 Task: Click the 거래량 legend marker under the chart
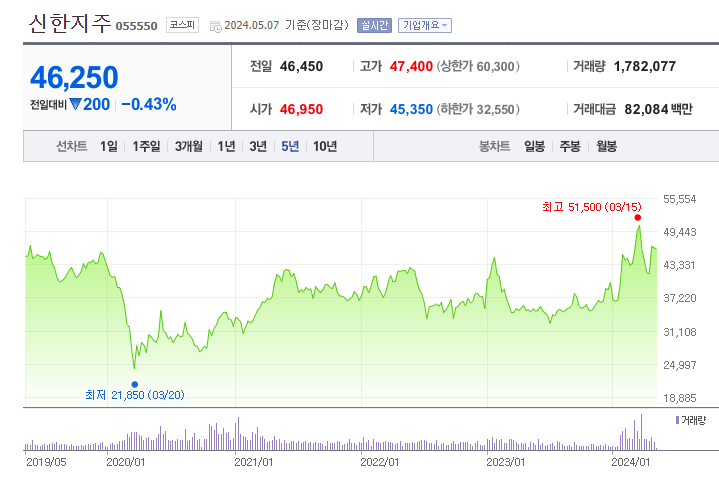click(677, 420)
